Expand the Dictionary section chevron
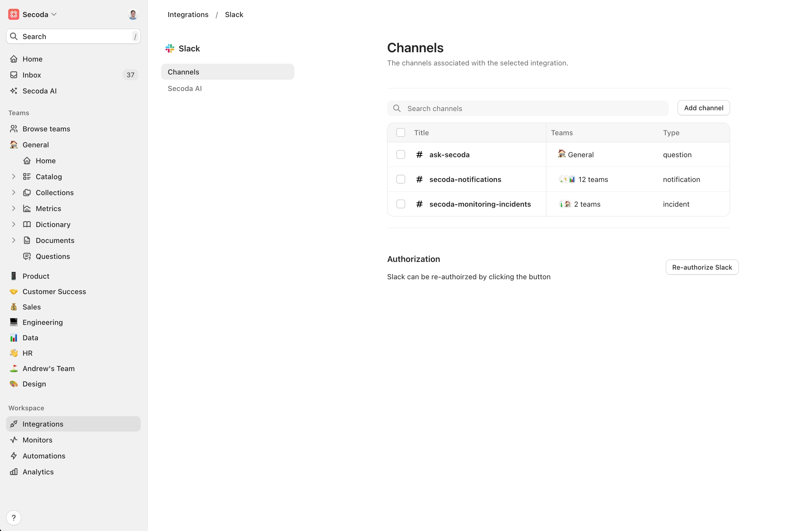The height and width of the screenshot is (531, 812). coord(14,224)
